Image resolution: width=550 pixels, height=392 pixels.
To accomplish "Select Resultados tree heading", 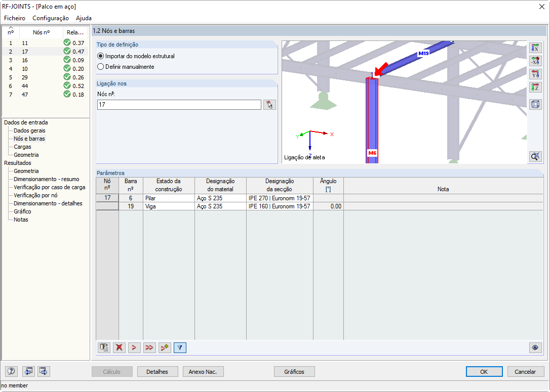I will [x=18, y=163].
